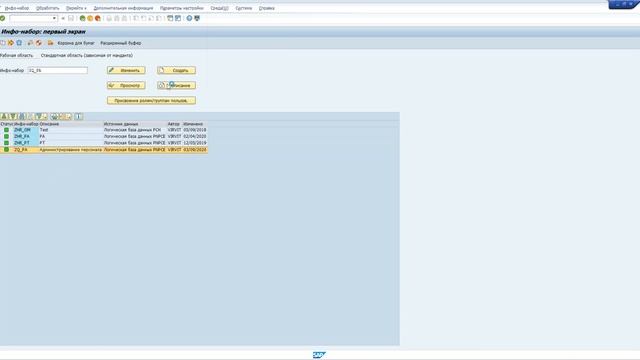Click the green status icon in the ZQ_PA row
Viewport: 640px width, 360px height.
pos(6,150)
